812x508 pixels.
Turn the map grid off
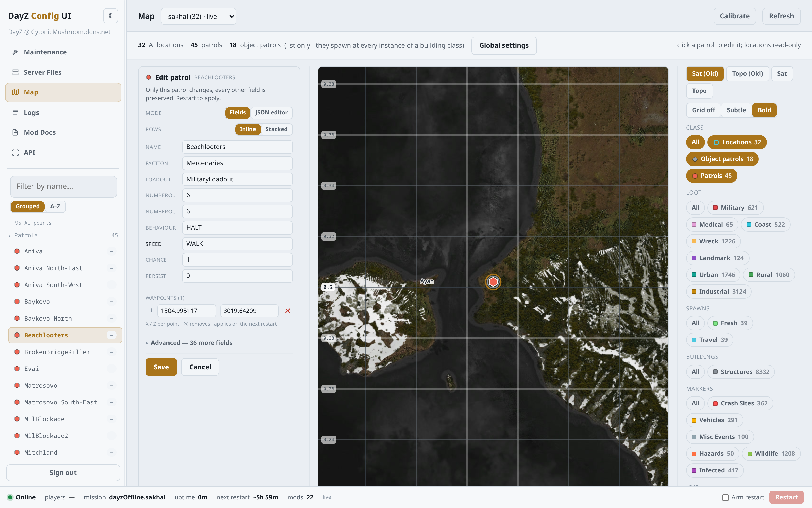point(703,110)
